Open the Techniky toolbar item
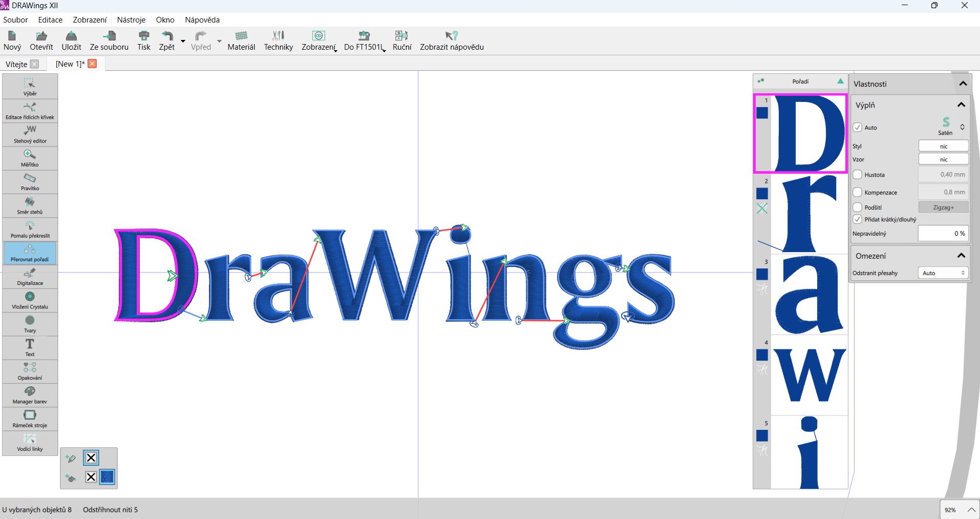Image resolution: width=980 pixels, height=519 pixels. tap(279, 40)
